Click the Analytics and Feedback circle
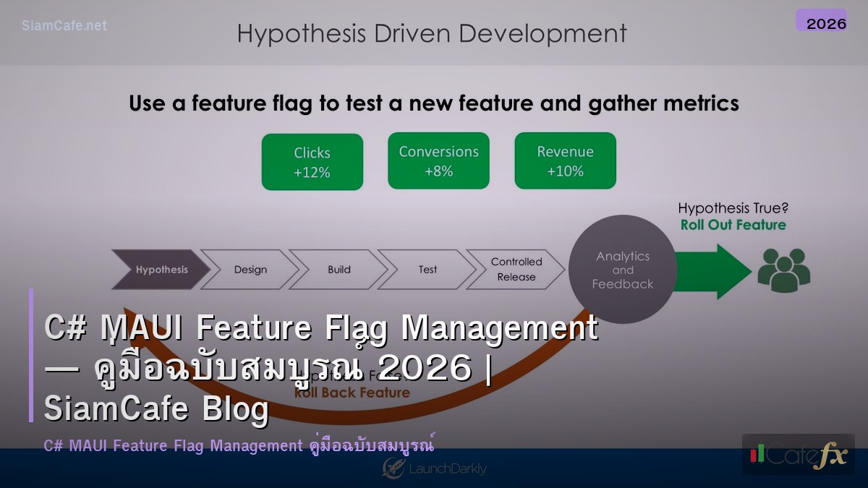Image resolution: width=868 pixels, height=488 pixels. pyautogui.click(x=622, y=269)
